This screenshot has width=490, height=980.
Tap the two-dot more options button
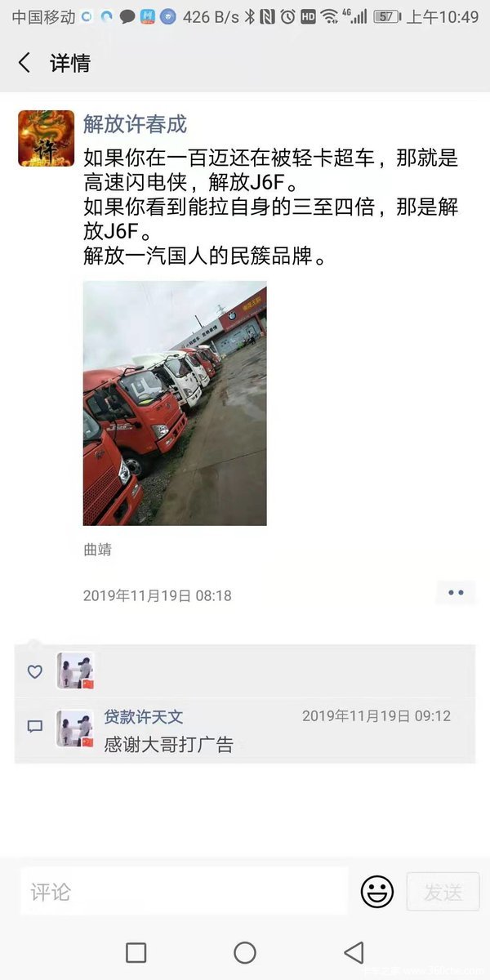tap(456, 593)
